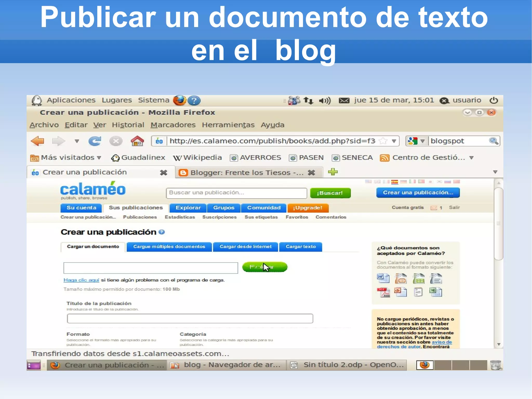The width and height of the screenshot is (532, 399).
Task: Expand the URL bar history dropdown
Action: [x=394, y=141]
